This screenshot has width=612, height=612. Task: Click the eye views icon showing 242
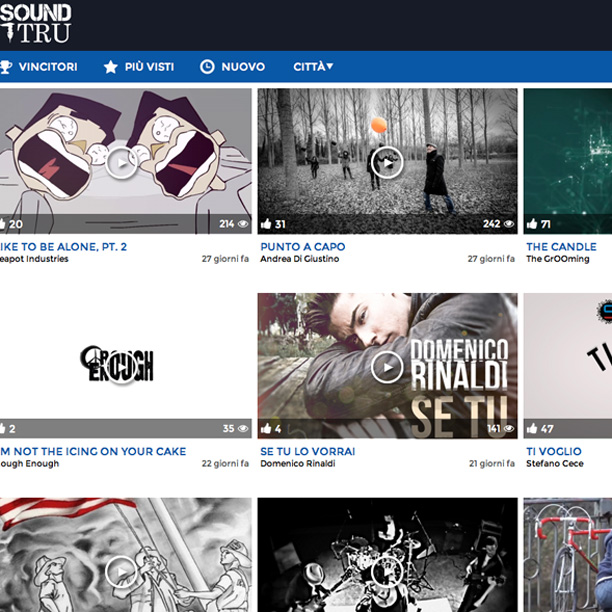tap(509, 224)
